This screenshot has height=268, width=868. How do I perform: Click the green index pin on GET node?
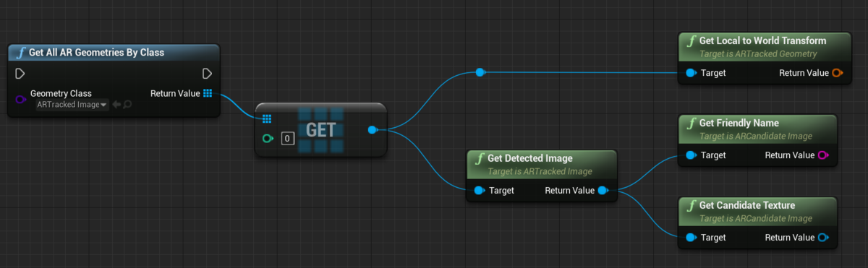pos(268,138)
